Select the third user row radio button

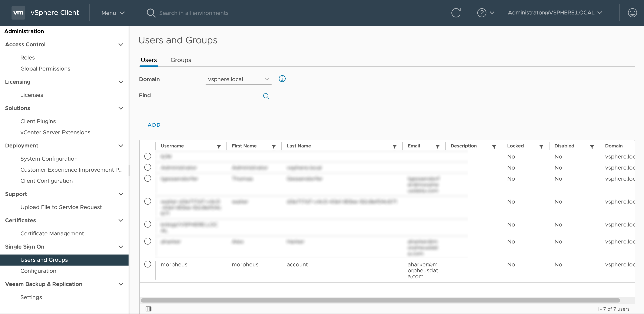coord(148,178)
